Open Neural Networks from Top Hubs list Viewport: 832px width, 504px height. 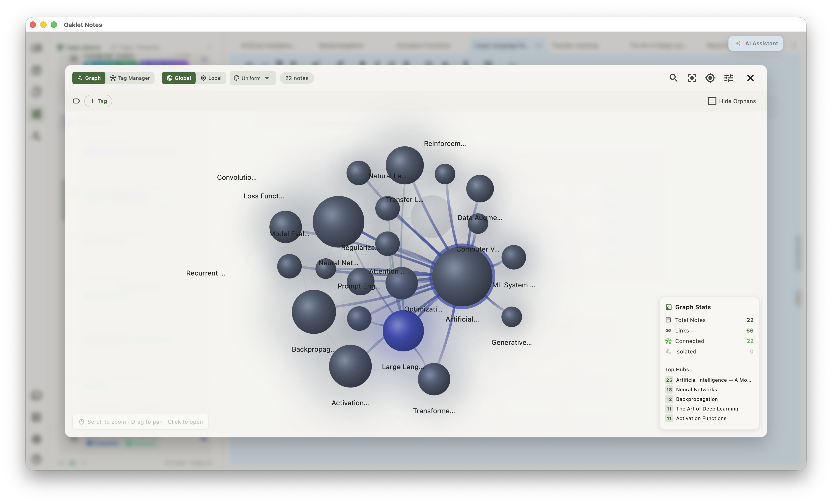(x=696, y=390)
